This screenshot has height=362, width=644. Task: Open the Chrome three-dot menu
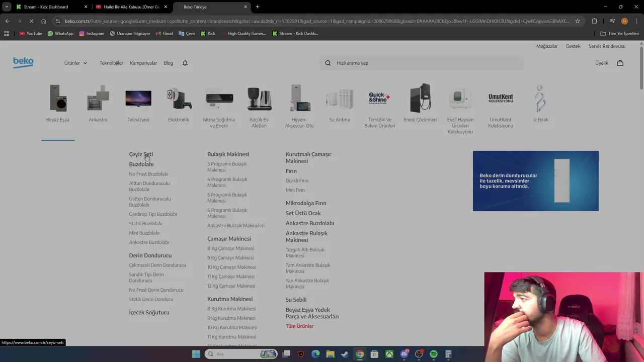[636, 21]
